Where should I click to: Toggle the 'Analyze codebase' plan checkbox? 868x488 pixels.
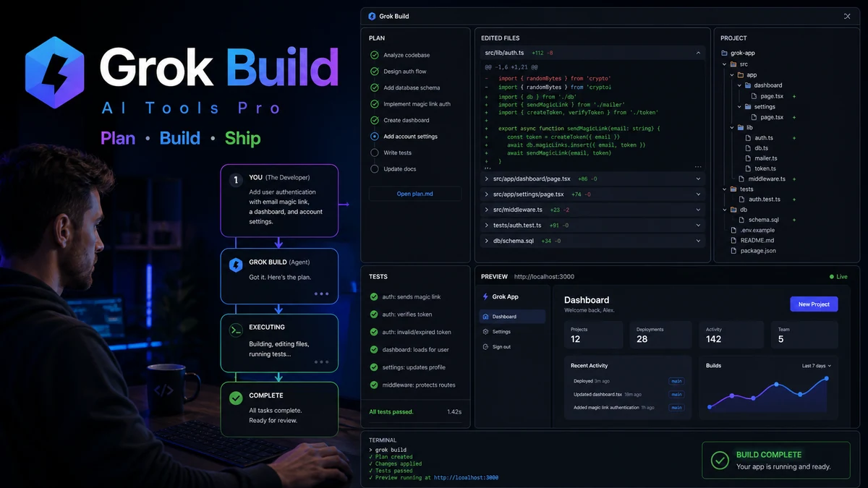(375, 55)
